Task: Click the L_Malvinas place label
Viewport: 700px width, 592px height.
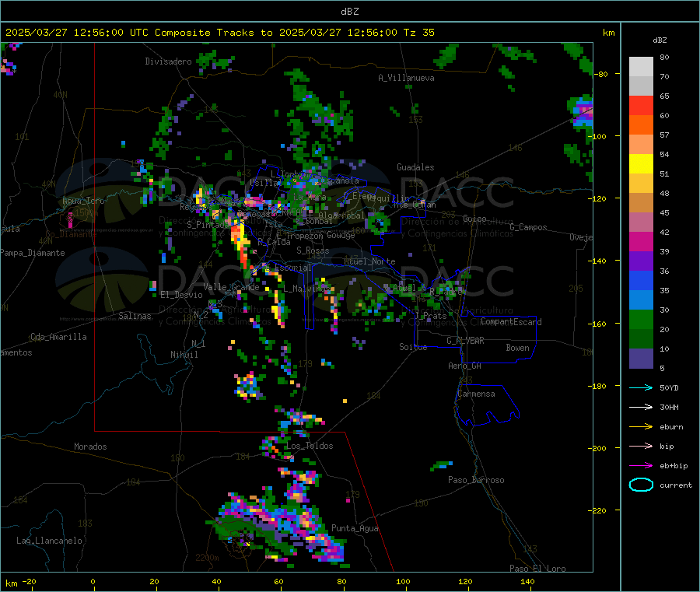Action: click(x=306, y=289)
